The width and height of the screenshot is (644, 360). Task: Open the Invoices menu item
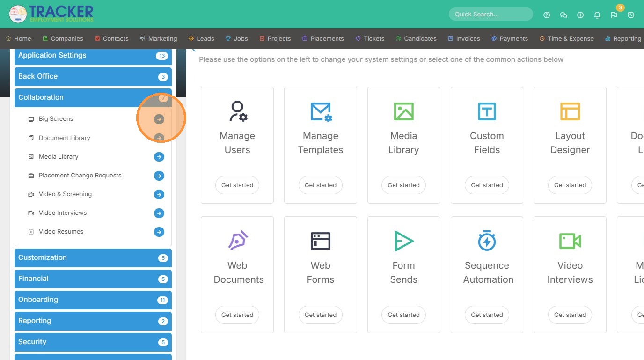pos(464,39)
